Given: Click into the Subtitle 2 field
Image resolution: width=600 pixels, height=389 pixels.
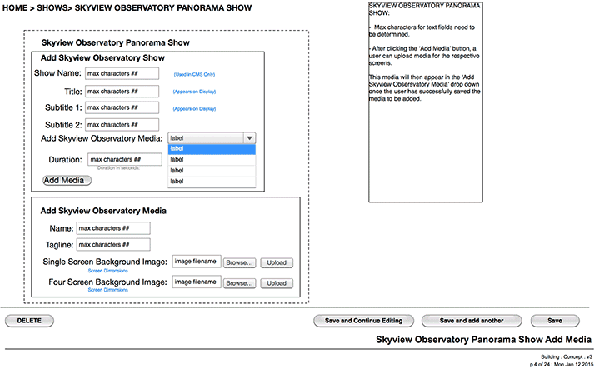Looking at the screenshot, I should point(122,125).
